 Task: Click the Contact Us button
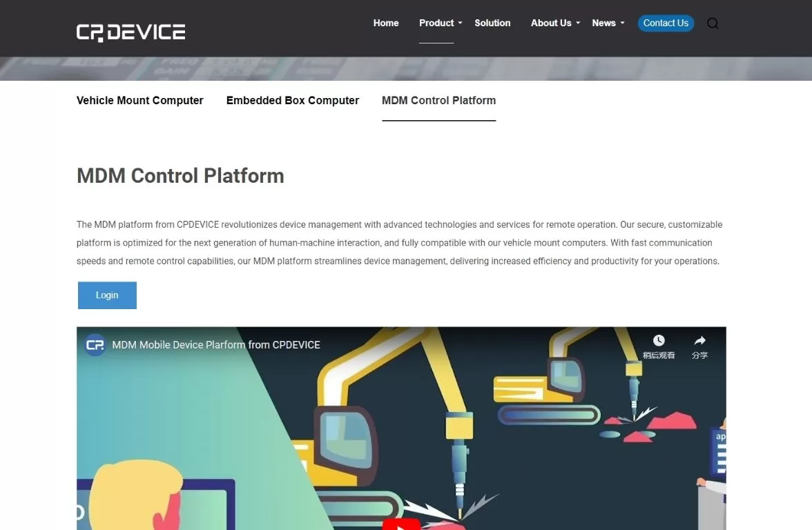coord(666,23)
